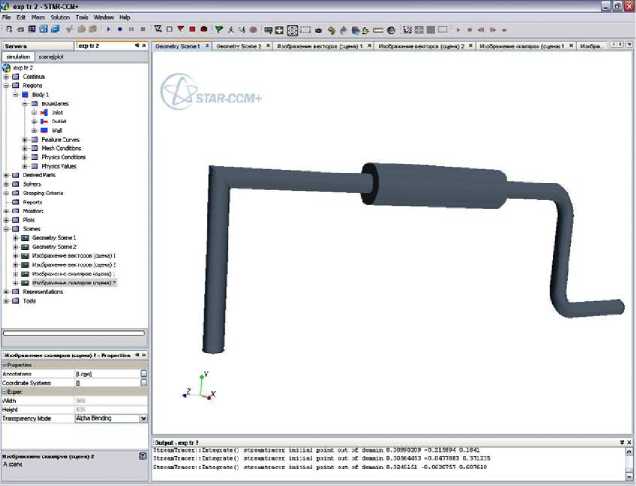Click the initialize mesh toolbar icon
Image resolution: width=636 pixels, height=486 pixels.
tap(158, 29)
